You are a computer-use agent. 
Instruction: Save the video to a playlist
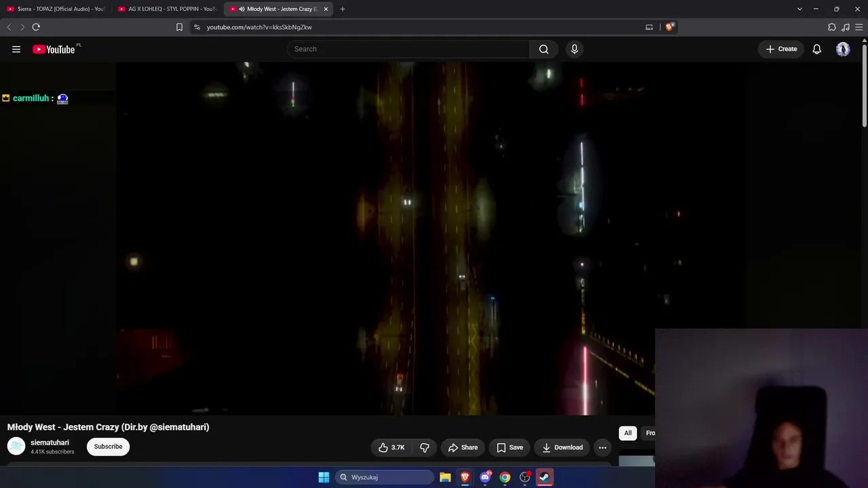pos(509,447)
